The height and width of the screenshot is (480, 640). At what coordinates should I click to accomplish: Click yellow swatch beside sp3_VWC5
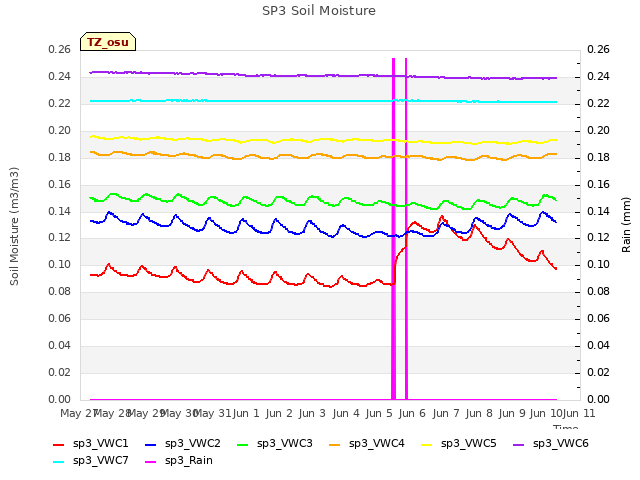427,445
